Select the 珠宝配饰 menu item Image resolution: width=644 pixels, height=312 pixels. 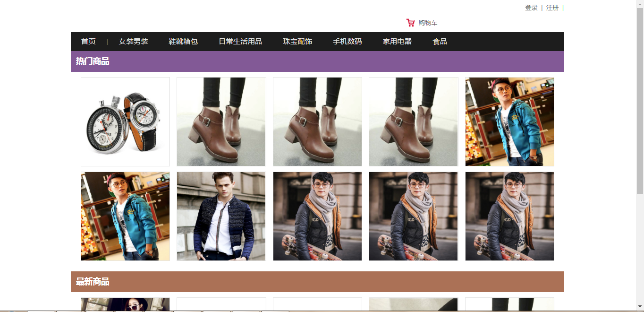[x=297, y=42]
